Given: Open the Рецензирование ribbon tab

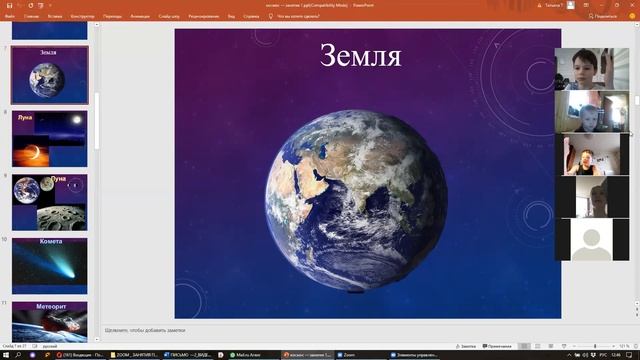Looking at the screenshot, I should pyautogui.click(x=204, y=16).
